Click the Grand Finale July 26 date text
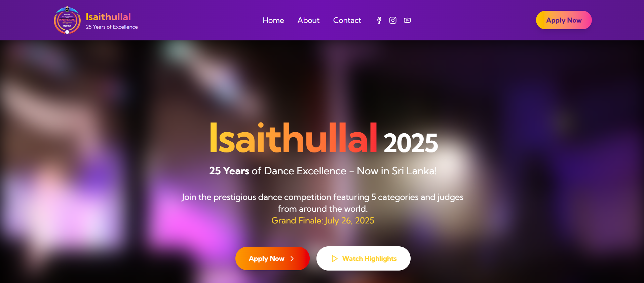Image resolution: width=644 pixels, height=283 pixels. [x=323, y=221]
